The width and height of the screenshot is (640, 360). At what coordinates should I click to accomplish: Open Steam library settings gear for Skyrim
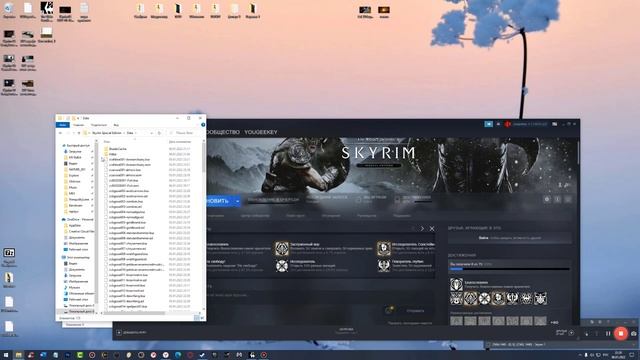click(x=547, y=199)
